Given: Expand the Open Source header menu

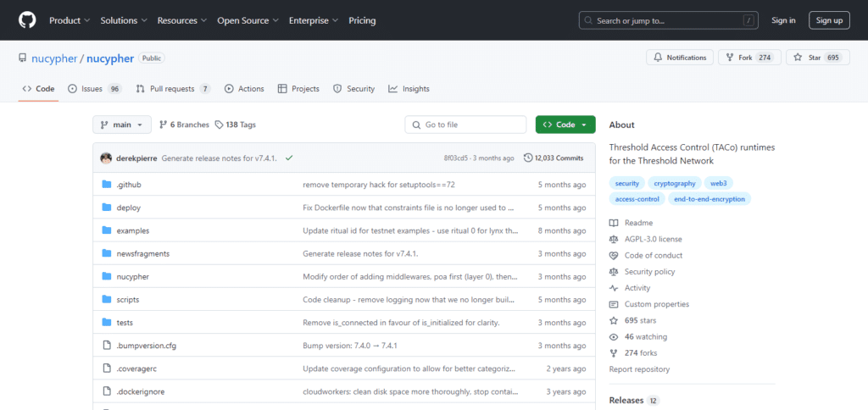Looking at the screenshot, I should tap(248, 20).
